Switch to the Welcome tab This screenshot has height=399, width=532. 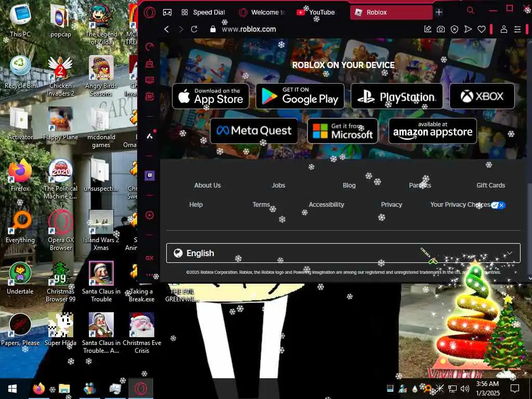[263, 12]
